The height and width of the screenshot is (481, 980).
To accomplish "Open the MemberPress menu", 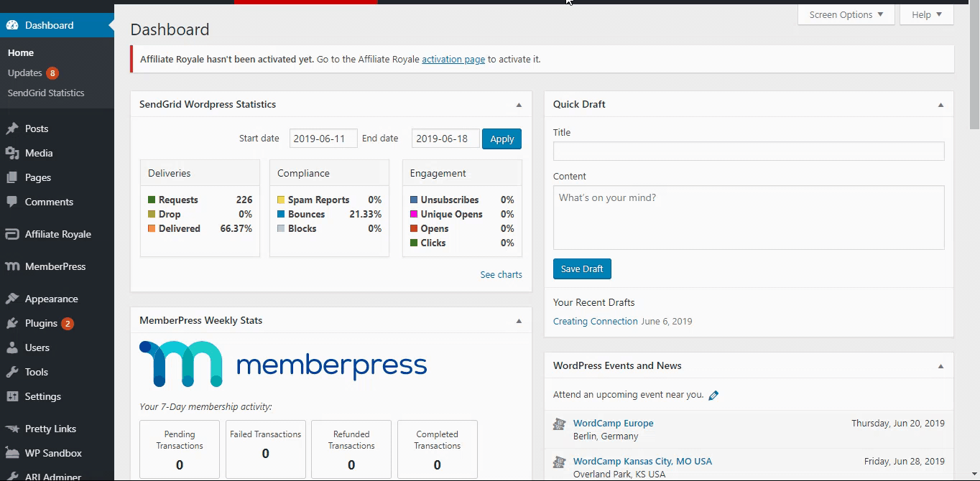I will click(57, 266).
